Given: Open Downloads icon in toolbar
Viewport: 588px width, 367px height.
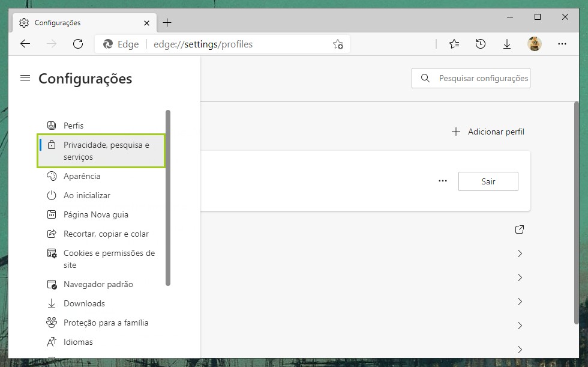Looking at the screenshot, I should (x=506, y=44).
